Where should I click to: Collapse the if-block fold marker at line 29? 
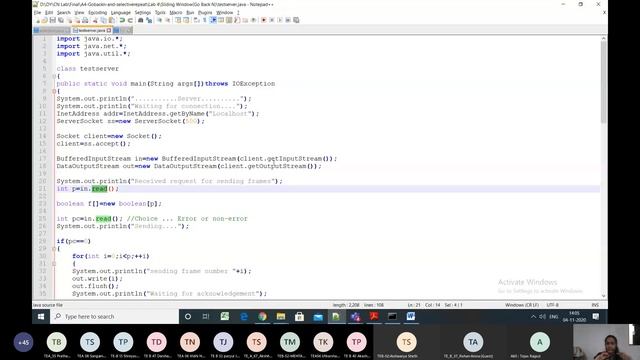coord(54,249)
